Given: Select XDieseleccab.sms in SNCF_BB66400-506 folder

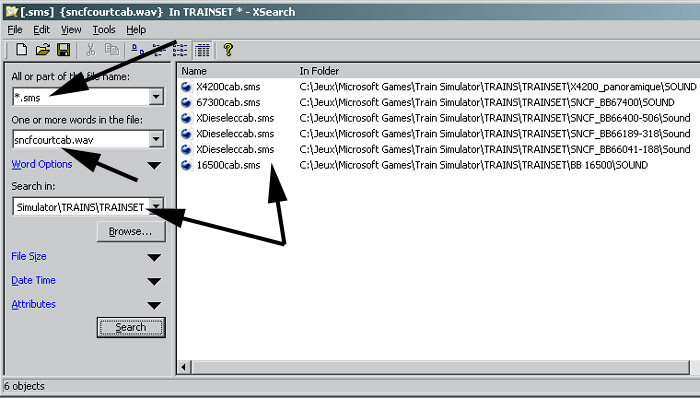Looking at the screenshot, I should [235, 118].
